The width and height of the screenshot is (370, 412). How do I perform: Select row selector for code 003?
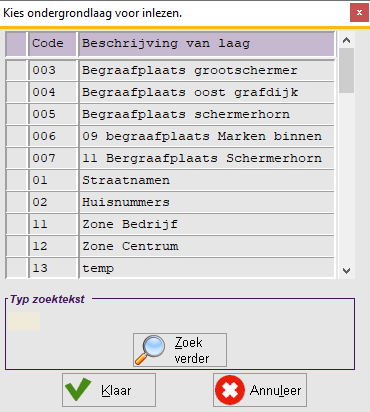pyautogui.click(x=16, y=70)
